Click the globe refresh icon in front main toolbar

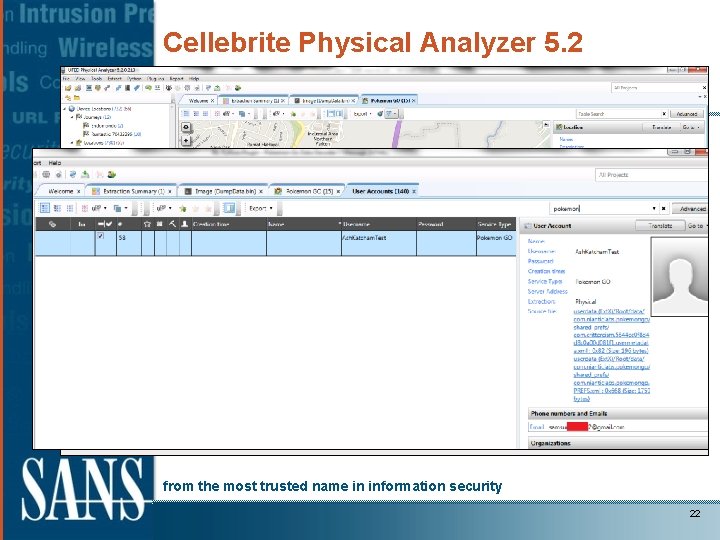click(x=73, y=174)
